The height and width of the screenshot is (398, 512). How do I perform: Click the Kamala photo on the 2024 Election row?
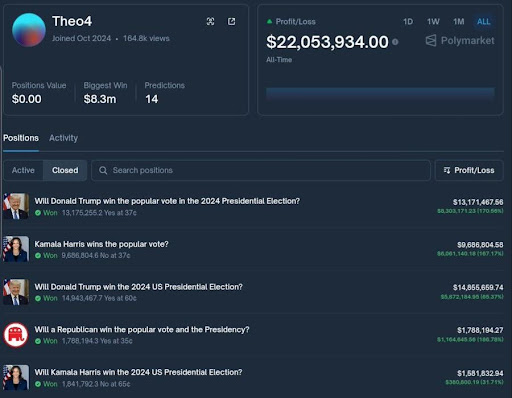(16, 377)
